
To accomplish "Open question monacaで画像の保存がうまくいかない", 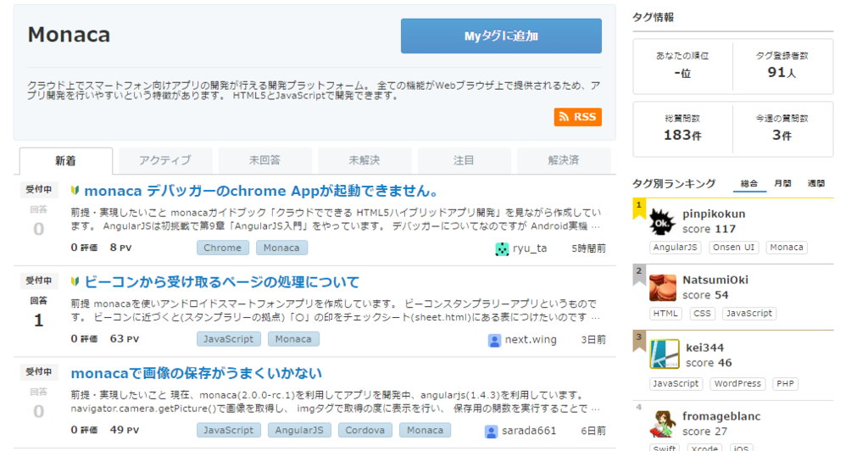I will pyautogui.click(x=197, y=374).
